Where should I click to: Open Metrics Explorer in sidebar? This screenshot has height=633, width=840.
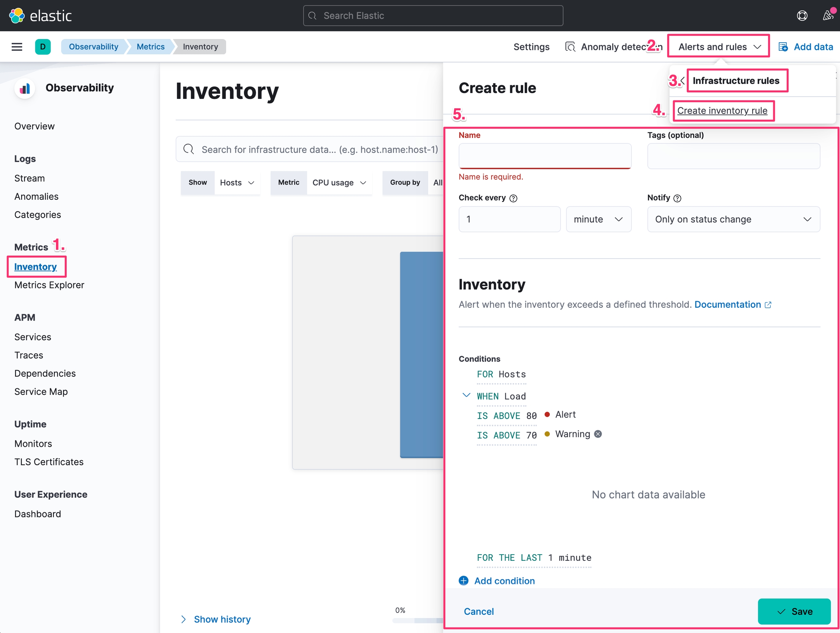49,285
